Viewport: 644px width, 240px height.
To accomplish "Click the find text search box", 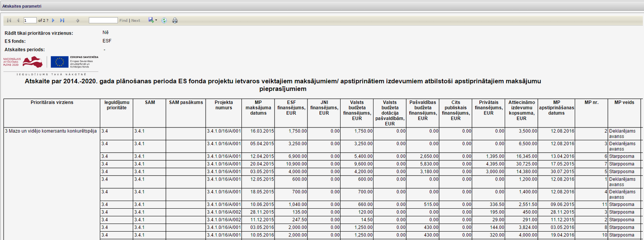I will coord(103,21).
